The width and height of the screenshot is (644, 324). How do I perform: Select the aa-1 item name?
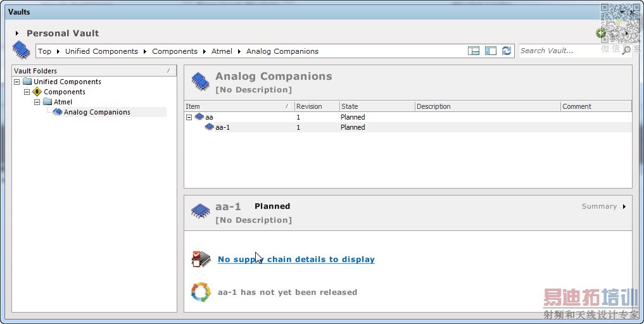[223, 127]
